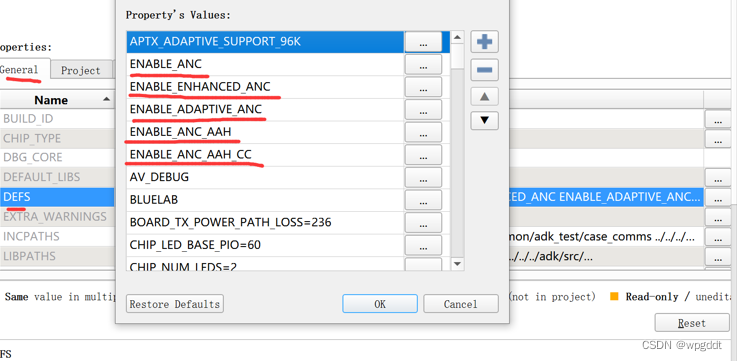The width and height of the screenshot is (737, 361).
Task: Confirm the dialog with OK
Action: click(380, 304)
